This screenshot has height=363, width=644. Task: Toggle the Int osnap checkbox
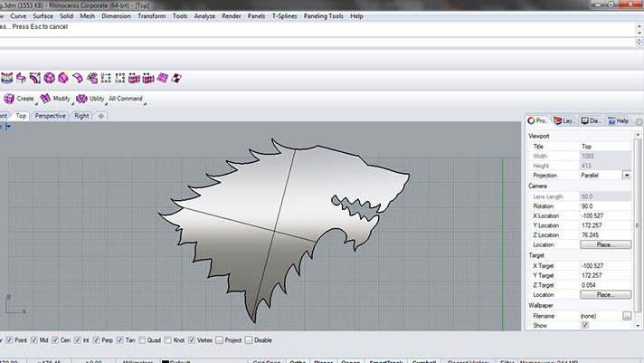tap(77, 340)
